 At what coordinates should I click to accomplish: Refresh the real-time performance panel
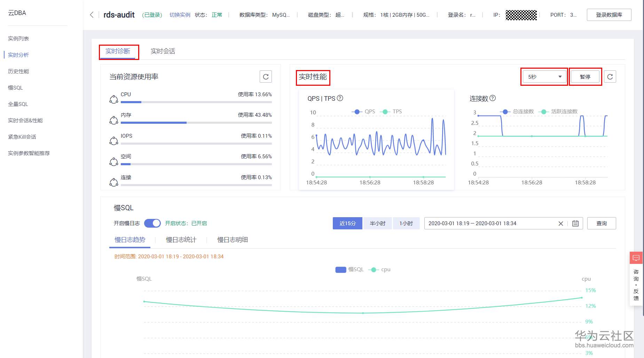point(610,77)
